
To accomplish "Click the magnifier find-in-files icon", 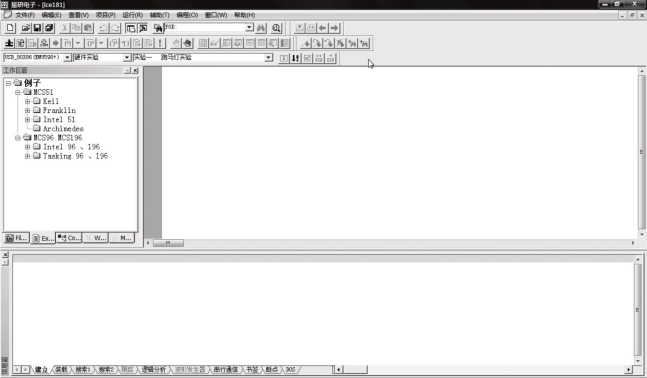I will (x=276, y=28).
